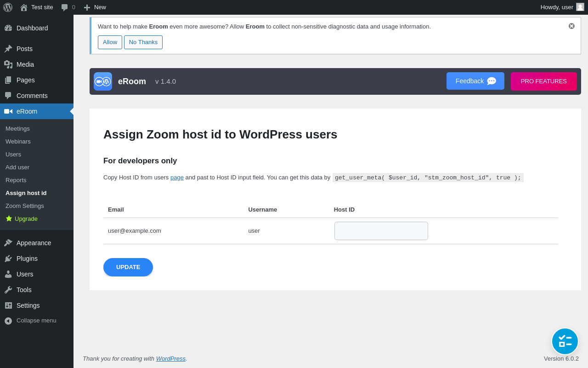Click the Collapse menu arrow icon
This screenshot has height=368, width=588.
click(x=8, y=321)
